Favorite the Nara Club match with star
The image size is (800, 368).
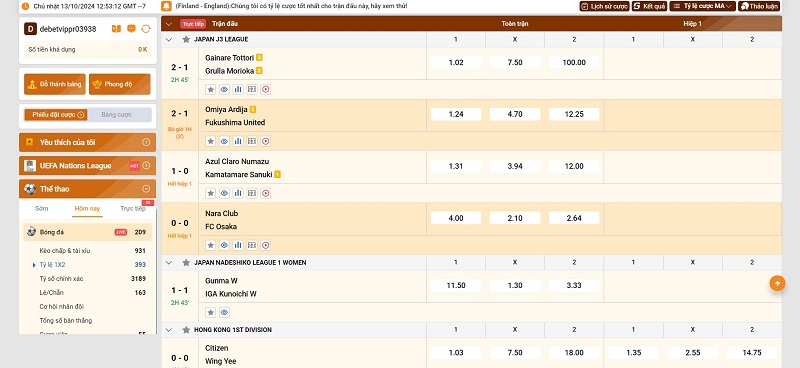coord(210,245)
